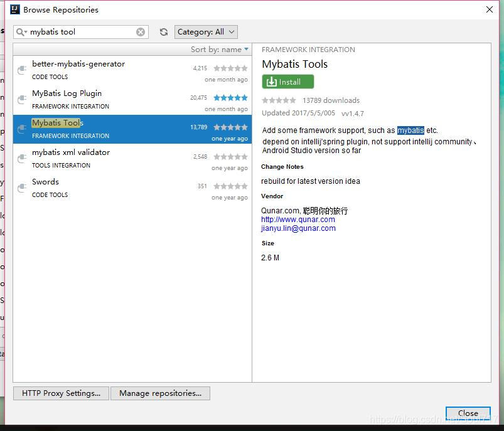The height and width of the screenshot is (431, 504).
Task: Close the Browse Repositories dialog with X
Action: pos(489,9)
